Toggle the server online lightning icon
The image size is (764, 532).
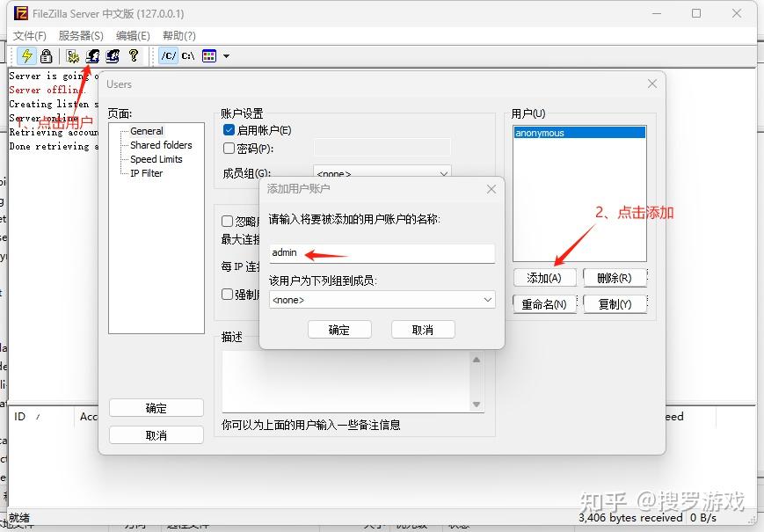pyautogui.click(x=26, y=56)
